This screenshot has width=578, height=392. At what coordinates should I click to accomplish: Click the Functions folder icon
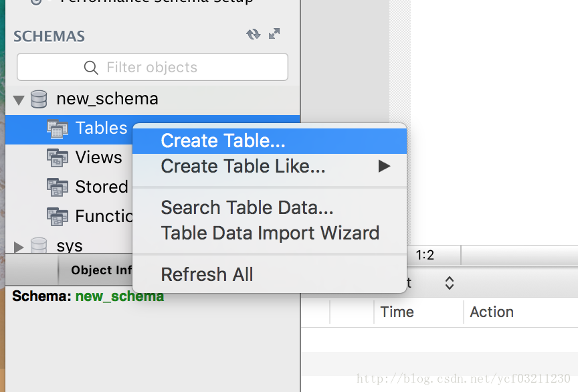57,217
